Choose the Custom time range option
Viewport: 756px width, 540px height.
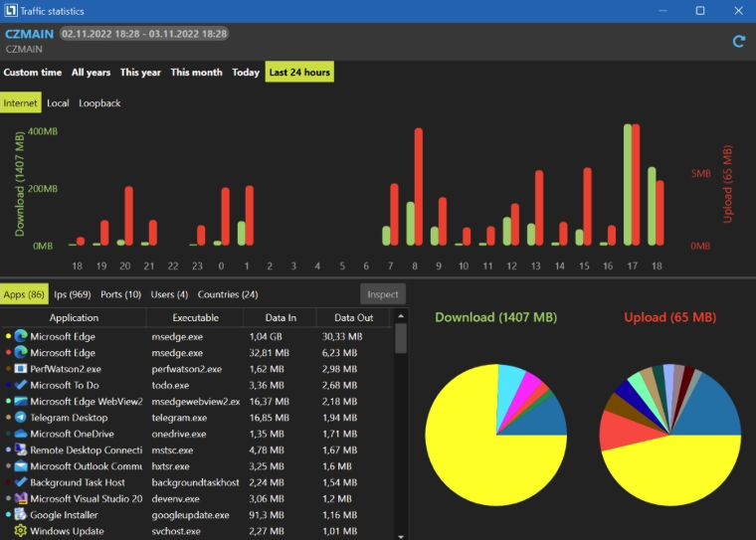coord(33,73)
